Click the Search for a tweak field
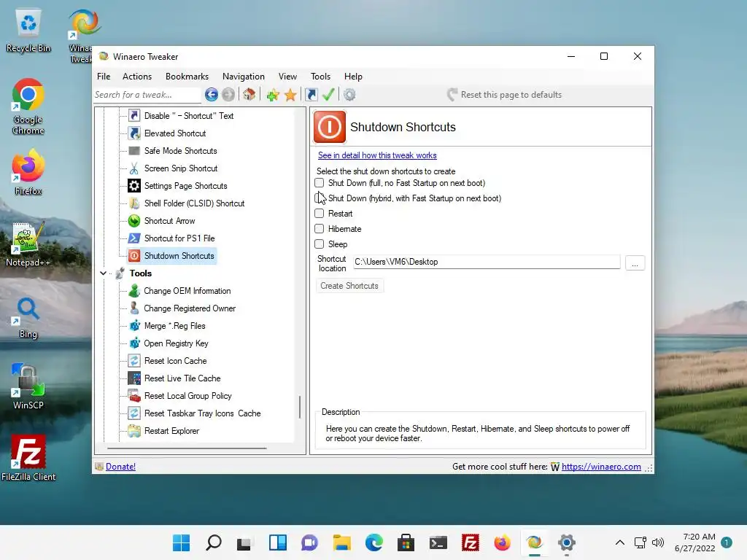The width and height of the screenshot is (747, 560). tap(147, 95)
